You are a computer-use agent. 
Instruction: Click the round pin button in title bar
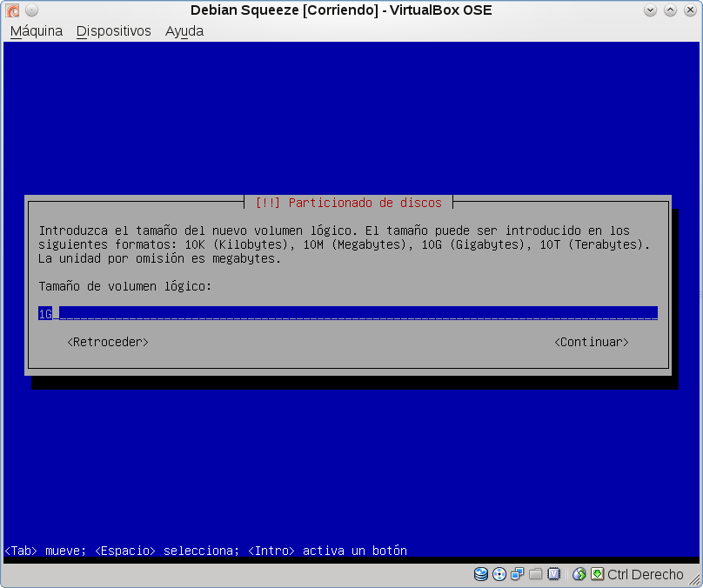point(31,10)
